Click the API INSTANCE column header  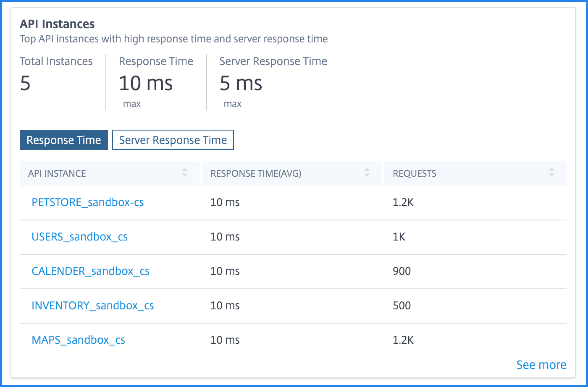coord(110,173)
